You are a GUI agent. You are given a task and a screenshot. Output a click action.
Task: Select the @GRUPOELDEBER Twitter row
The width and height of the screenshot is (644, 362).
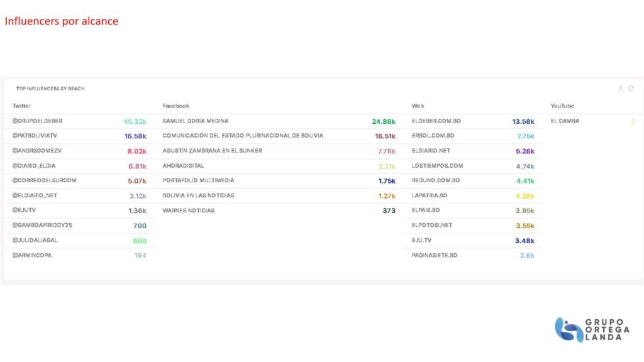(x=79, y=121)
